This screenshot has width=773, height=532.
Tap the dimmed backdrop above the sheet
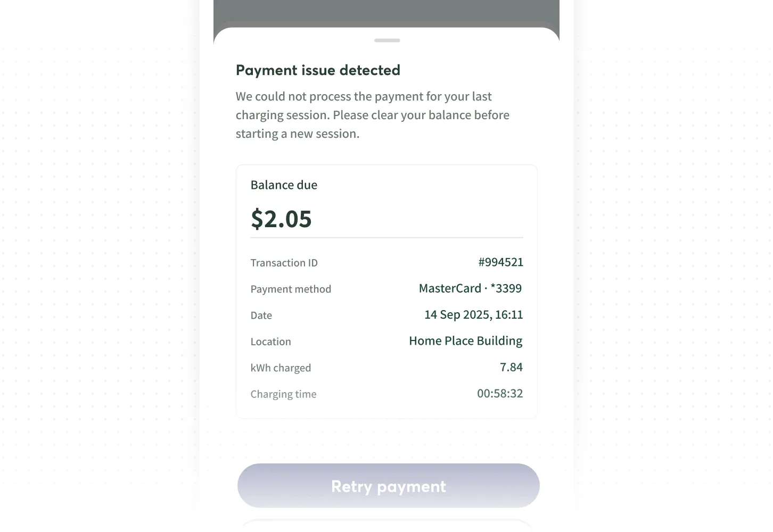point(386,12)
